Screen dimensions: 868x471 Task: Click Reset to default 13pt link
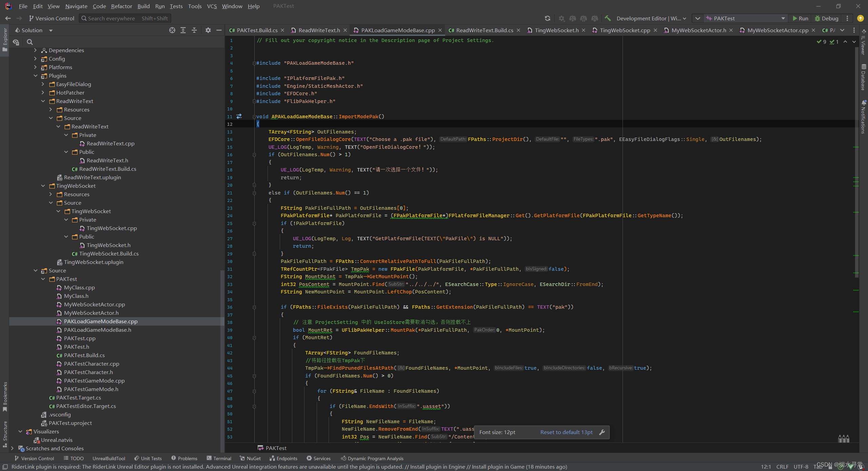point(566,432)
